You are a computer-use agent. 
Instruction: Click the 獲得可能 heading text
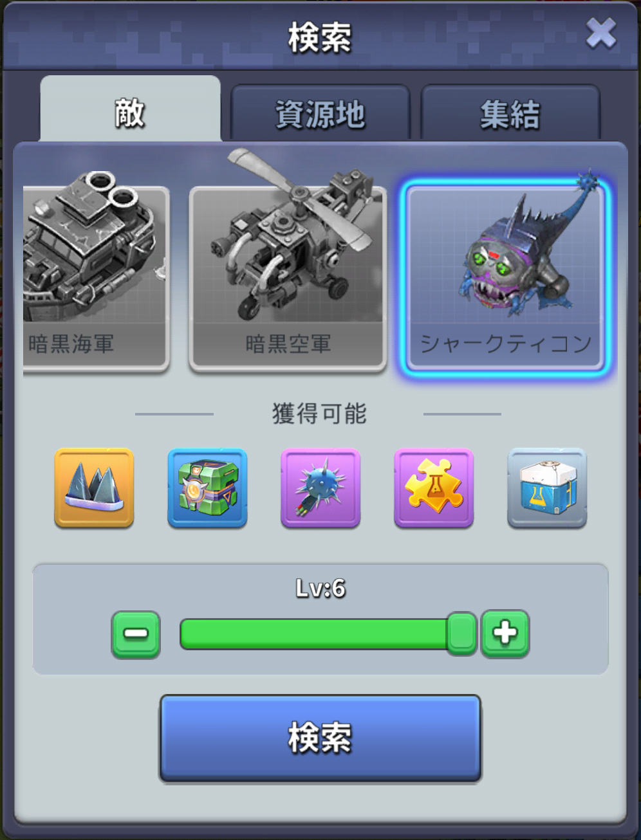point(319,414)
